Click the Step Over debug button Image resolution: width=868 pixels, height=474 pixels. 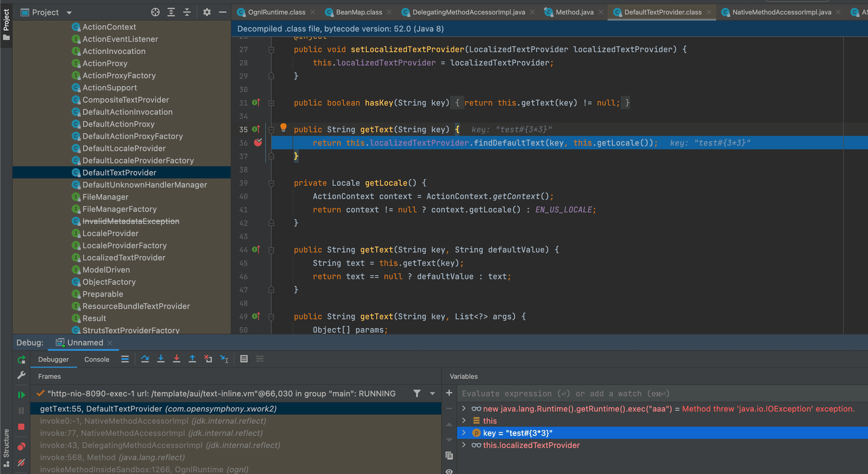tap(145, 359)
